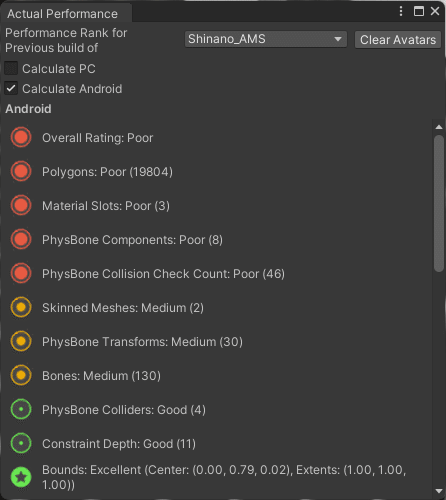Select the Material Slots Poor rating icon
This screenshot has width=446, height=500.
click(21, 205)
